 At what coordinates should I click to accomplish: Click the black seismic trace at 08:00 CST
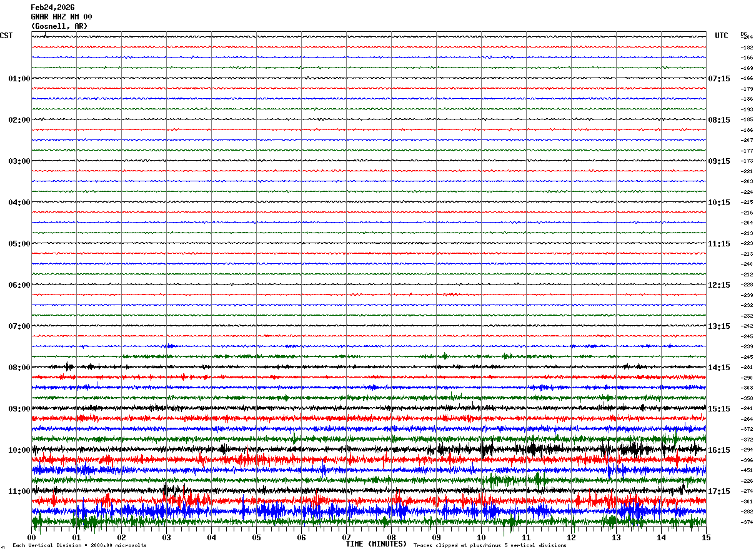click(369, 367)
